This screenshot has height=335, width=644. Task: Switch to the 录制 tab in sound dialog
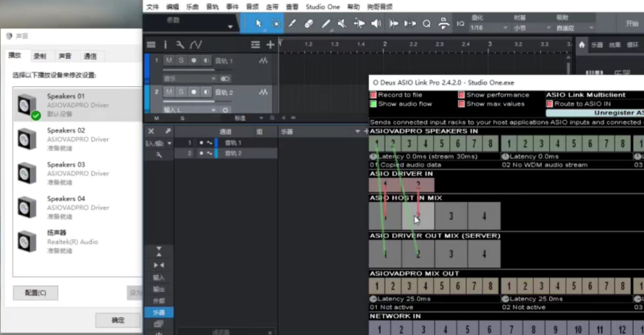(x=39, y=56)
